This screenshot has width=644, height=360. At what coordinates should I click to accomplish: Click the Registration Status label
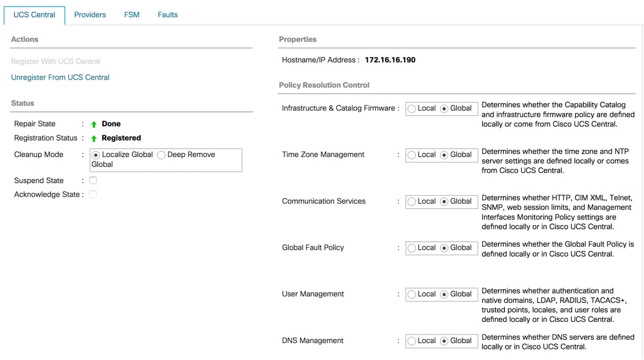click(46, 138)
